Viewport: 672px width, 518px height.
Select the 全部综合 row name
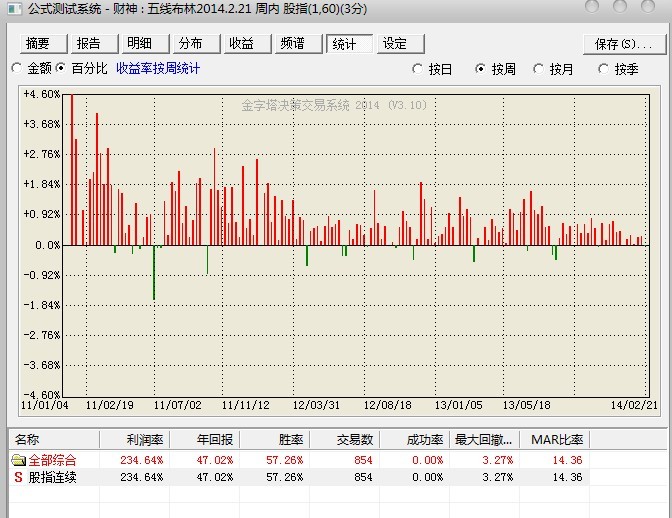coord(52,460)
